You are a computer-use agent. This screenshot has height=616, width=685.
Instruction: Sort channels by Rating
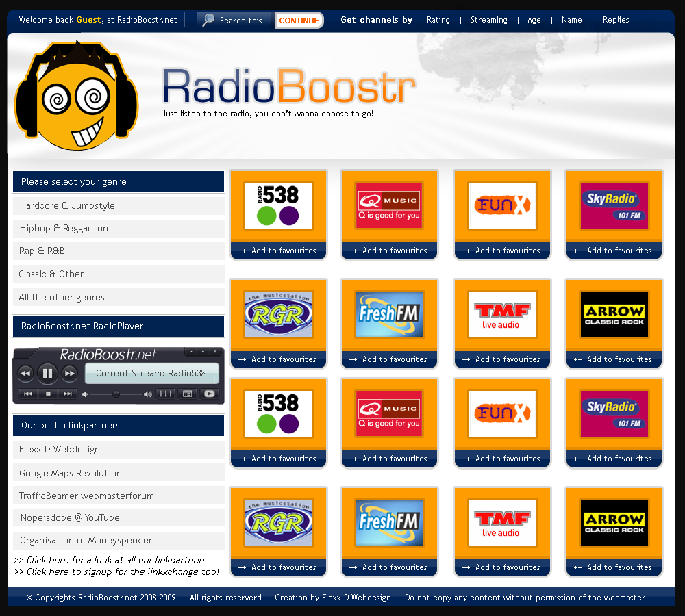(x=438, y=20)
